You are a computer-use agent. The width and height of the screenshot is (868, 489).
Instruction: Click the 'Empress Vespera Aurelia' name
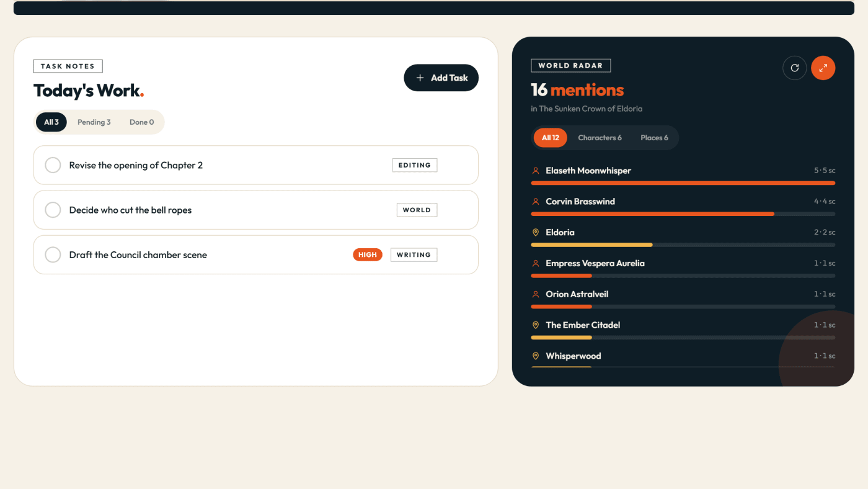595,264
